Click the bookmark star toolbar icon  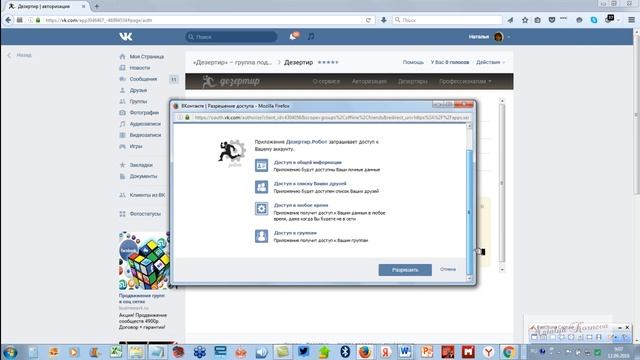(x=525, y=20)
